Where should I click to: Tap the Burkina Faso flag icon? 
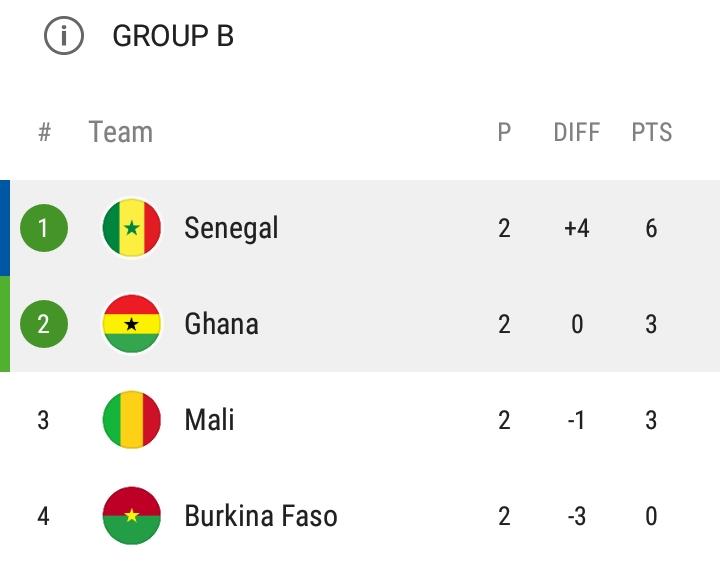coord(132,516)
